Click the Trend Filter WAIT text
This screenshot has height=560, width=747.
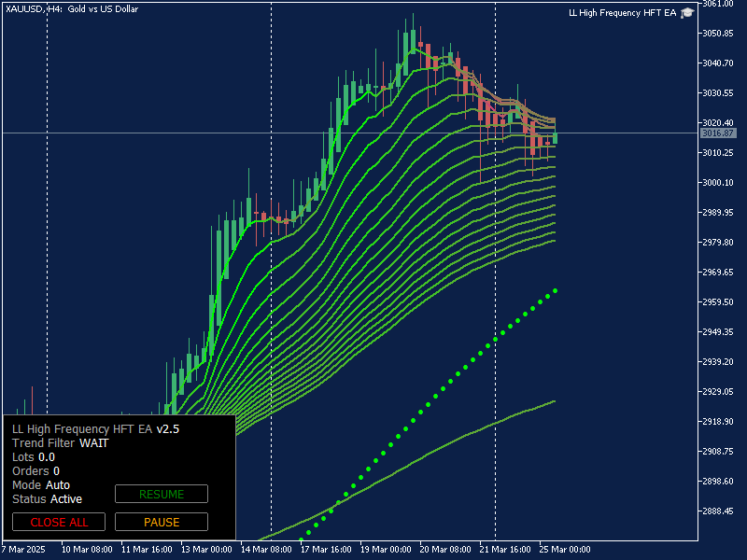click(61, 442)
